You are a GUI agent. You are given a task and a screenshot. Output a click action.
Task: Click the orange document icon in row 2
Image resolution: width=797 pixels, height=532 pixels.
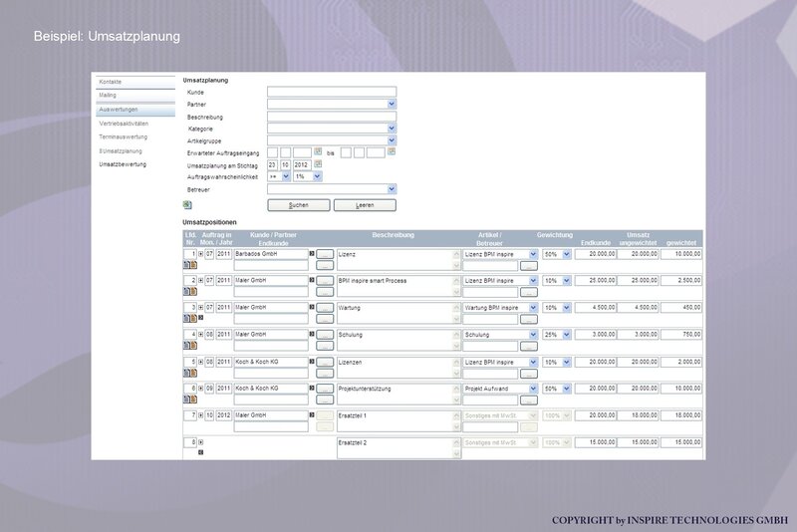click(193, 291)
